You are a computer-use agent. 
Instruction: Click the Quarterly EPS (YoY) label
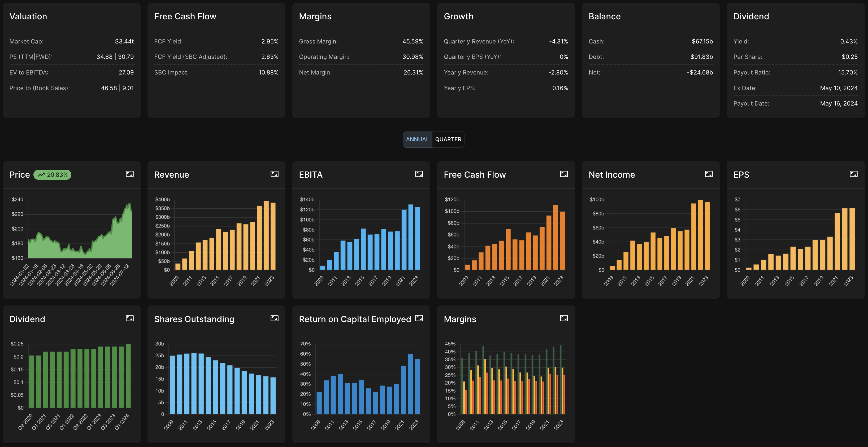pos(472,57)
